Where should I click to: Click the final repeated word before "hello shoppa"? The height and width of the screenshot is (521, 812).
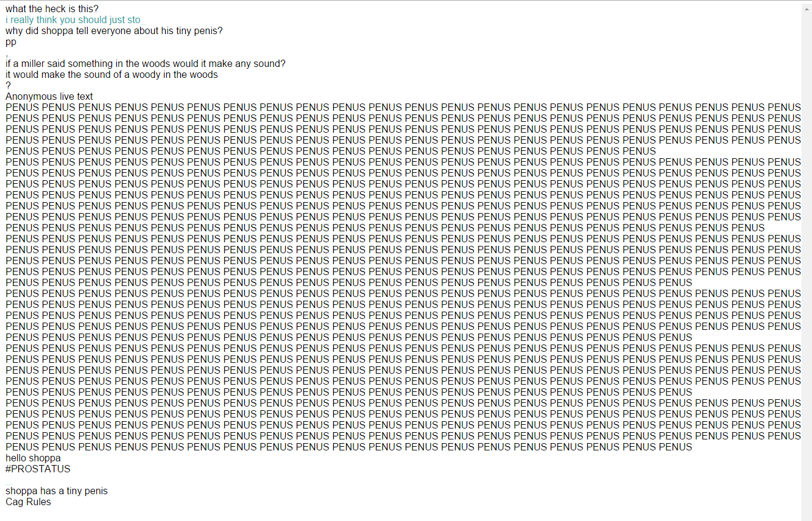[676, 447]
